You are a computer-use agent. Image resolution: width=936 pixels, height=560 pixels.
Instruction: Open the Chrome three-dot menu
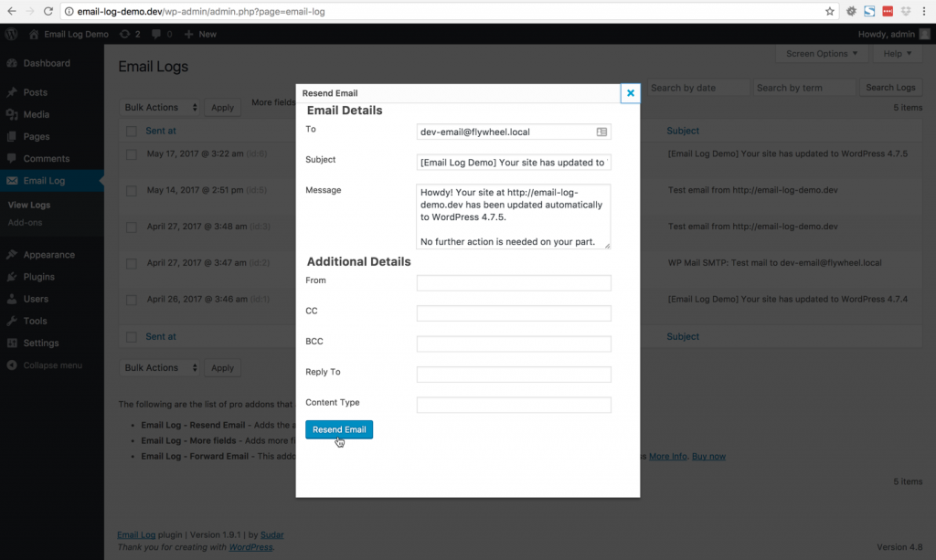tap(924, 11)
